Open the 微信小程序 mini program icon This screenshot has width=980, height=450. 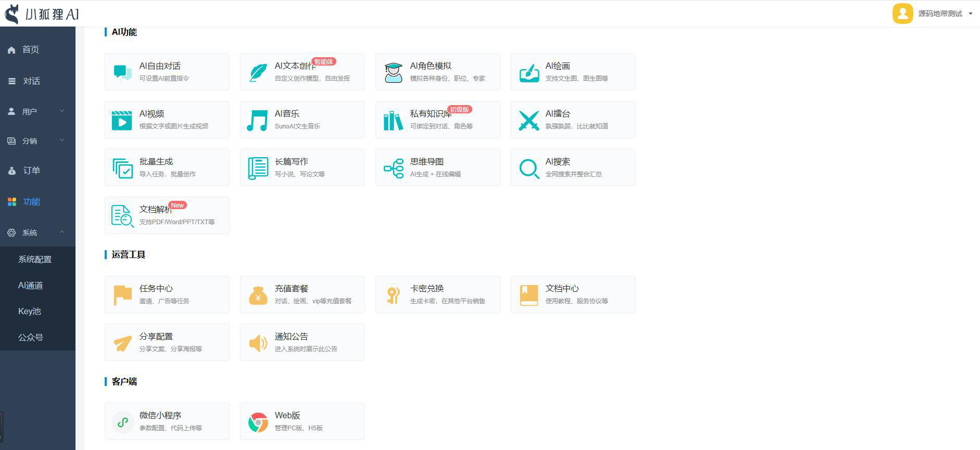click(123, 422)
